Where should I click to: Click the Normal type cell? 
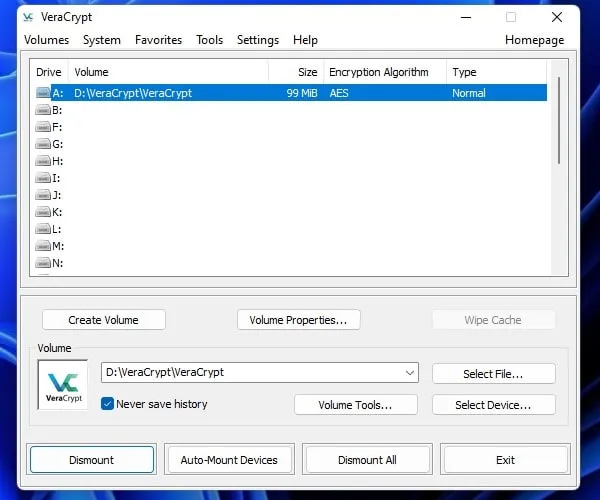pos(469,93)
